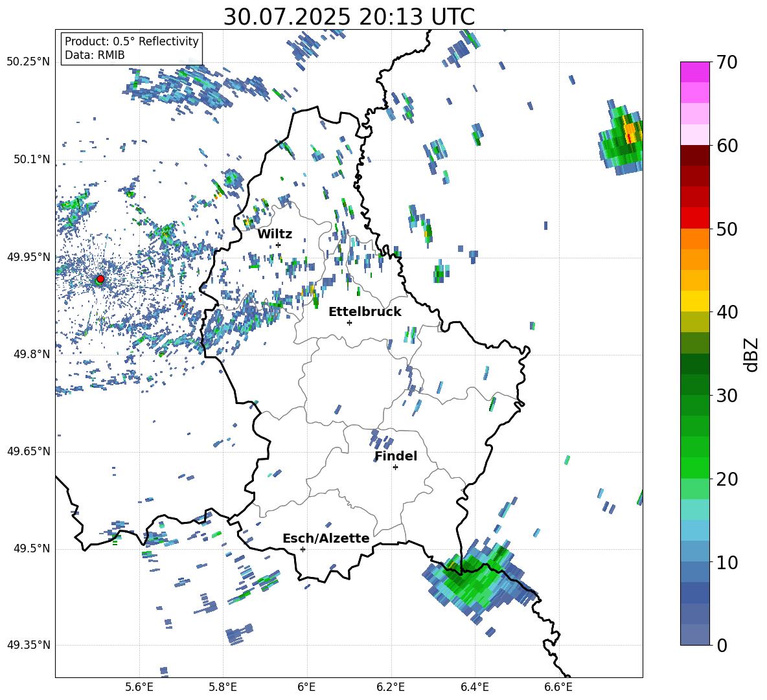Click the 49.95°N latitude label
The width and height of the screenshot is (767, 700).
tap(29, 256)
